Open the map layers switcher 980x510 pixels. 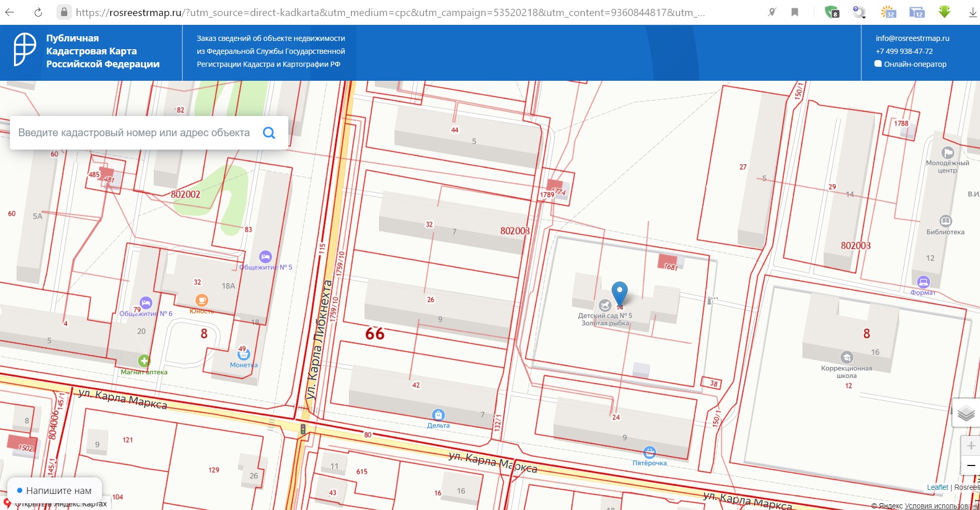pyautogui.click(x=966, y=413)
